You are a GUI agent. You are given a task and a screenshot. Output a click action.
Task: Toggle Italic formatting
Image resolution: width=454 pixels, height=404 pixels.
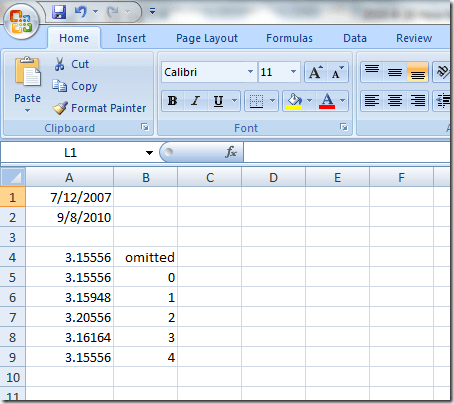point(195,101)
